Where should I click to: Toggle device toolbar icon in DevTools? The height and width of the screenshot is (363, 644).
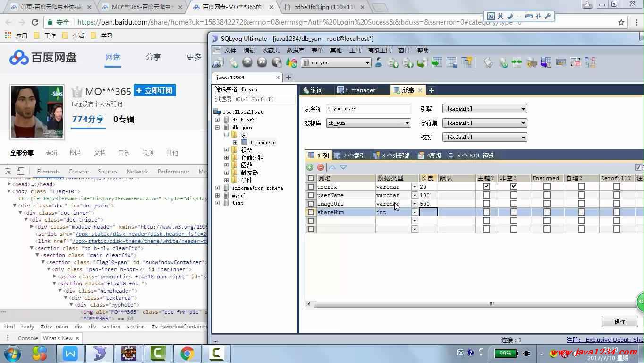point(20,171)
